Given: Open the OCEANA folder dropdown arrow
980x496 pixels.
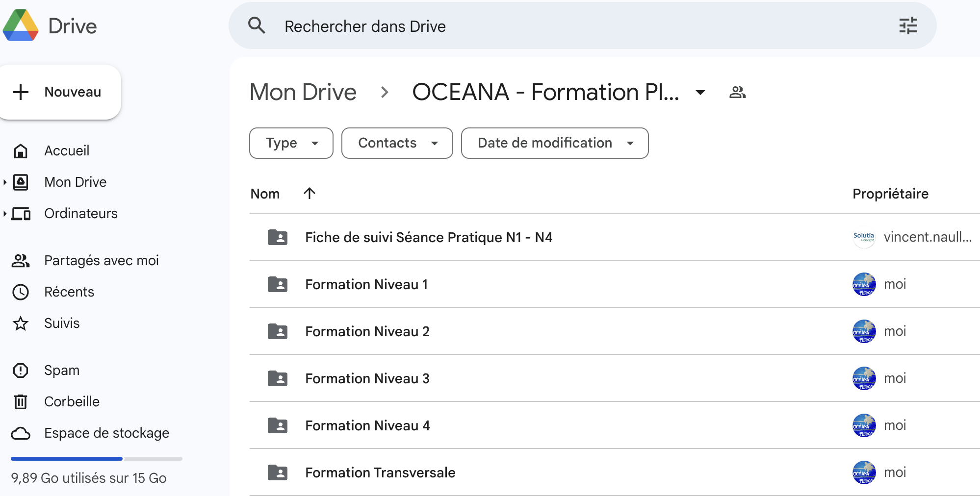Looking at the screenshot, I should point(700,92).
